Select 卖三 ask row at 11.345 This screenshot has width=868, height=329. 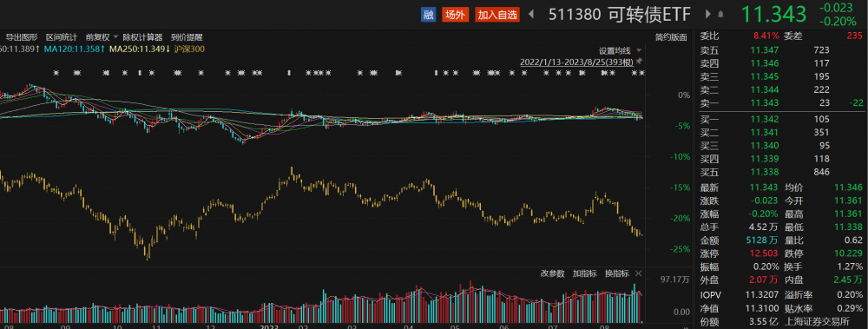point(781,76)
